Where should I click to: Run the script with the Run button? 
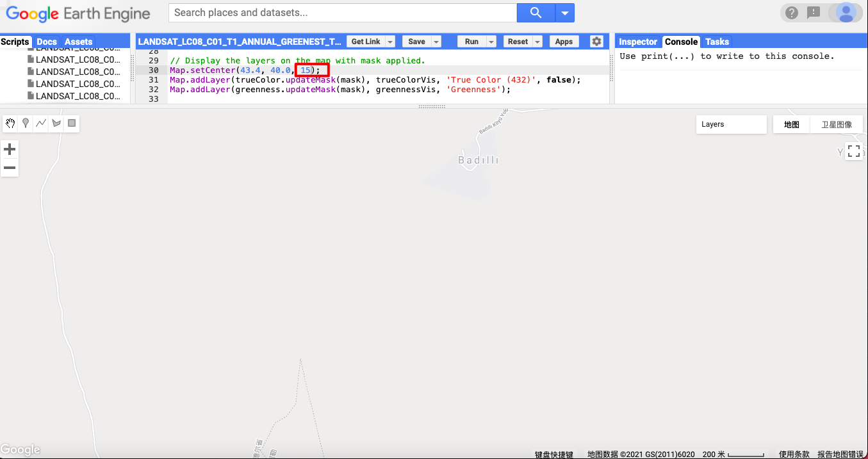point(471,42)
